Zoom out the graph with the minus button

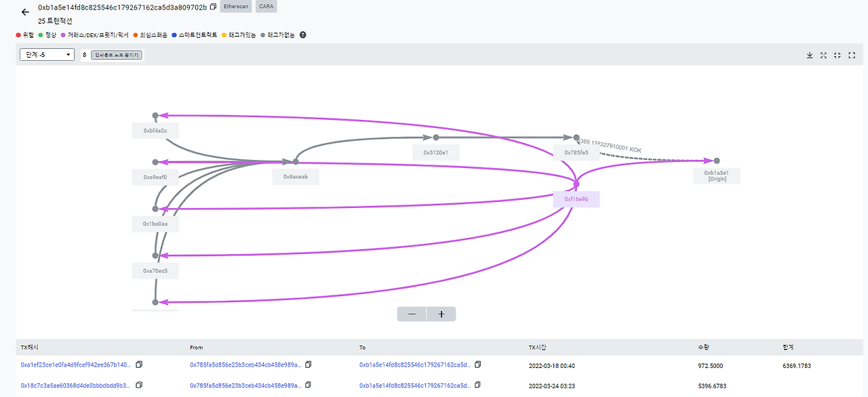[x=412, y=314]
